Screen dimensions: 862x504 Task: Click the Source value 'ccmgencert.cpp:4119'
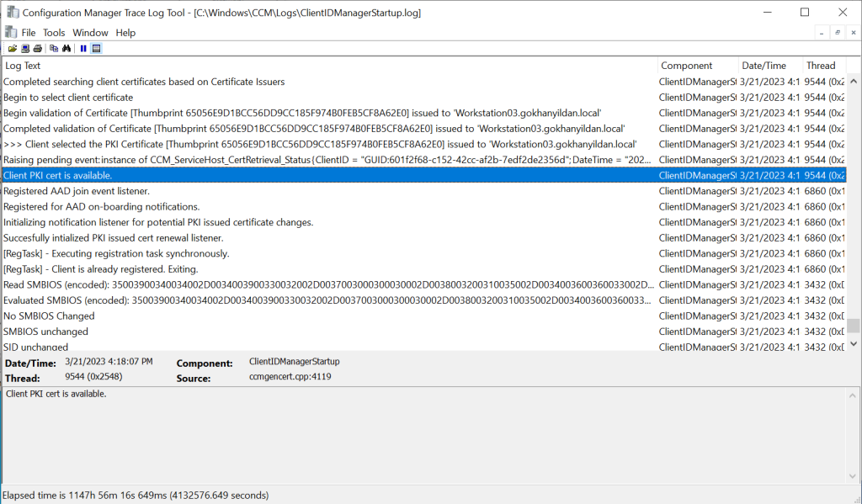click(x=290, y=377)
